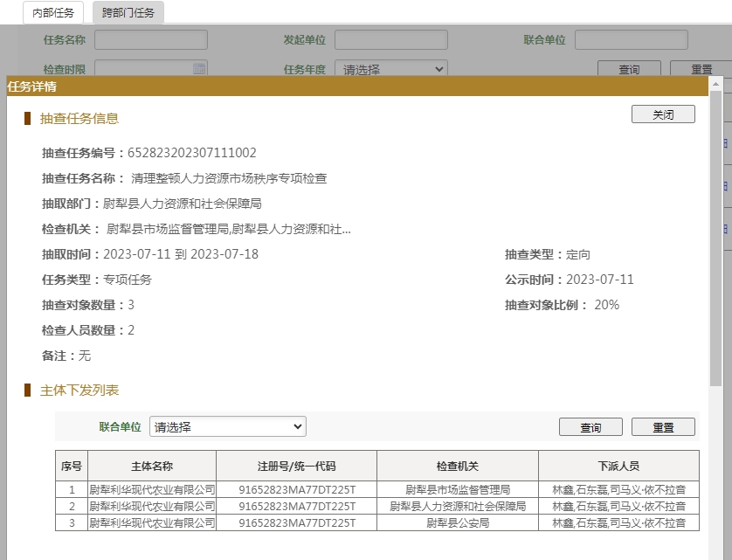Click the 发起单位 input field
732x560 pixels.
click(x=391, y=40)
